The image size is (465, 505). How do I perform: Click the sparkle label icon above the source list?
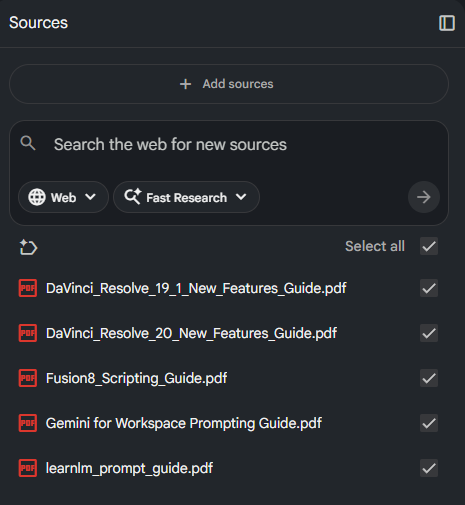pyautogui.click(x=28, y=247)
